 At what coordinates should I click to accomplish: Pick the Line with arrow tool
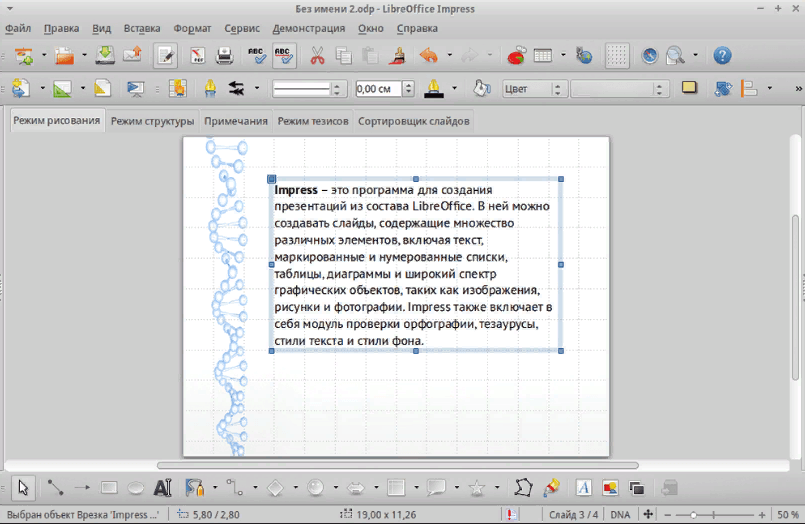tap(82, 488)
